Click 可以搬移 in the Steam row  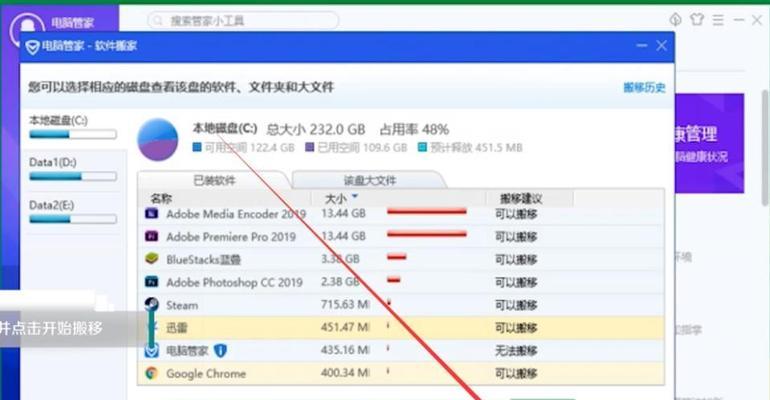coord(516,305)
